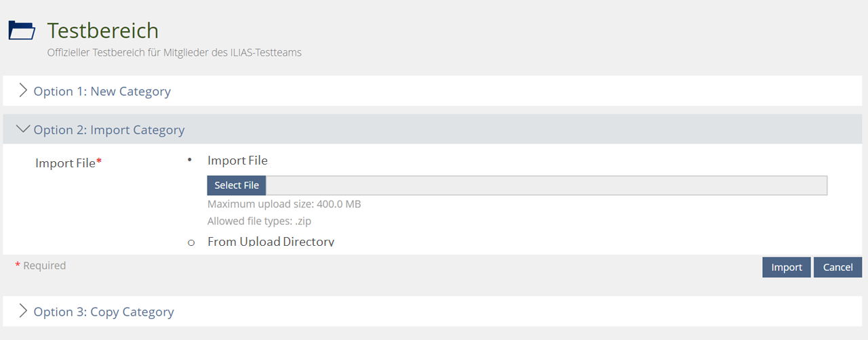The width and height of the screenshot is (868, 340).
Task: Click the Testbereich folder icon
Action: (x=22, y=30)
